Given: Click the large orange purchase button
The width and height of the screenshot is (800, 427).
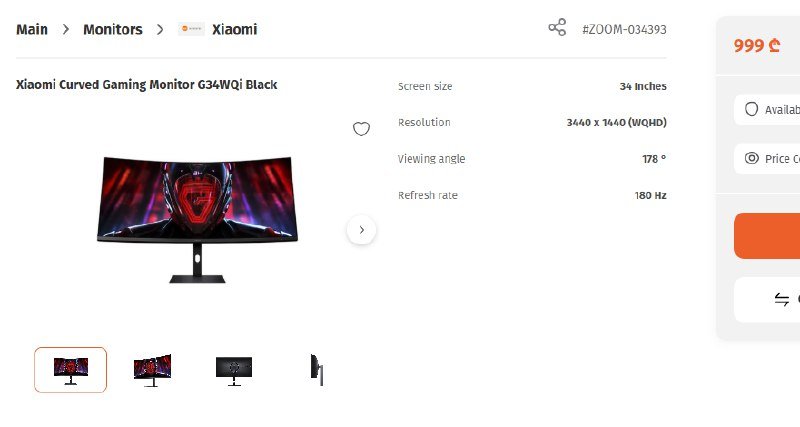Looking at the screenshot, I should click(767, 236).
